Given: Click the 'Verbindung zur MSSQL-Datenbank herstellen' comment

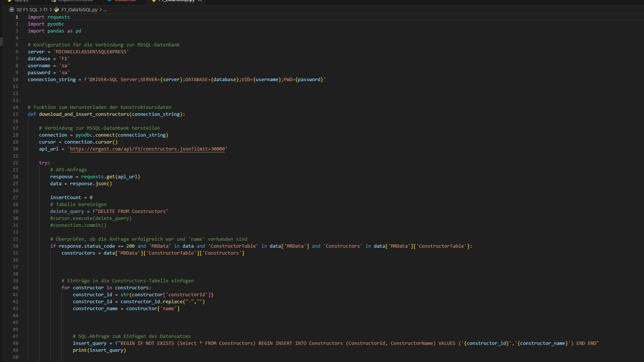Looking at the screenshot, I should pos(99,128).
